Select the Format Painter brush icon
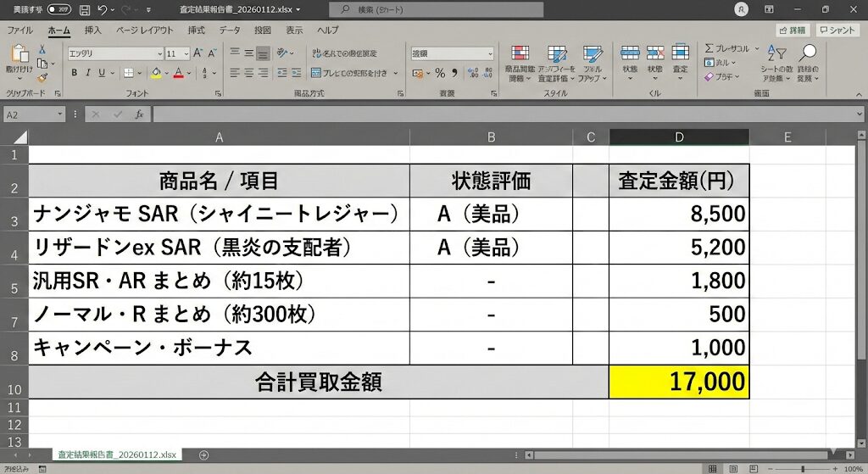 42,77
